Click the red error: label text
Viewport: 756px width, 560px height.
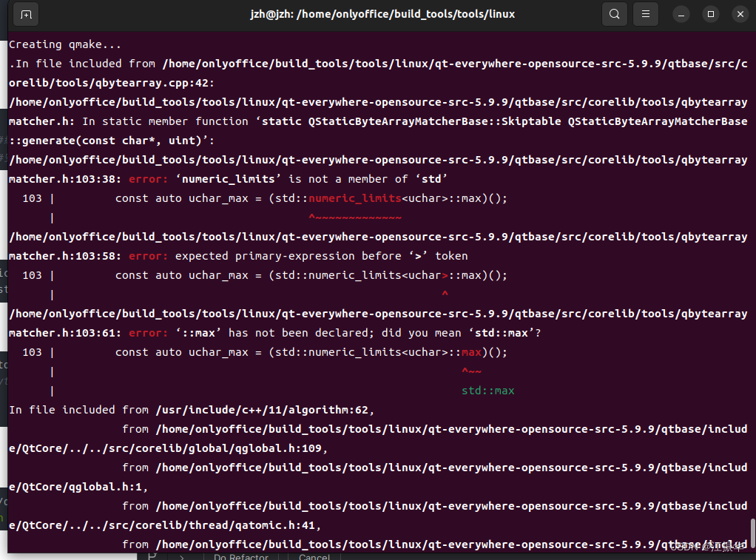148,178
